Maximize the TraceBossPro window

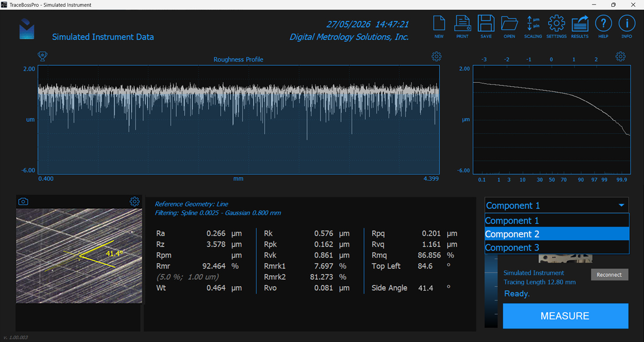point(613,5)
